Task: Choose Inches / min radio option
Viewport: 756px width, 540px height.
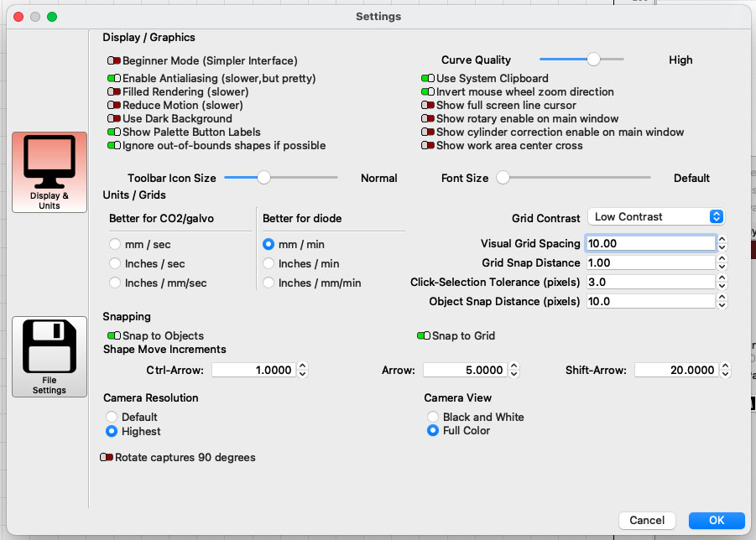Action: coord(269,263)
